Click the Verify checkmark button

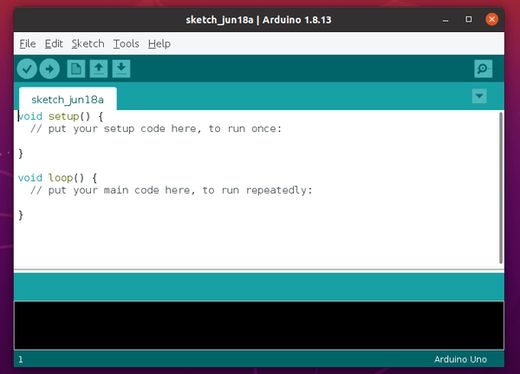(x=27, y=69)
